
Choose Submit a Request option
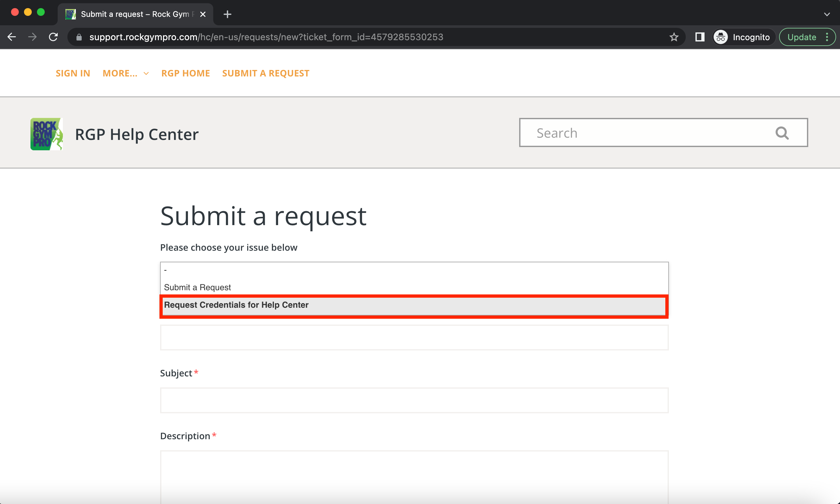tap(414, 287)
